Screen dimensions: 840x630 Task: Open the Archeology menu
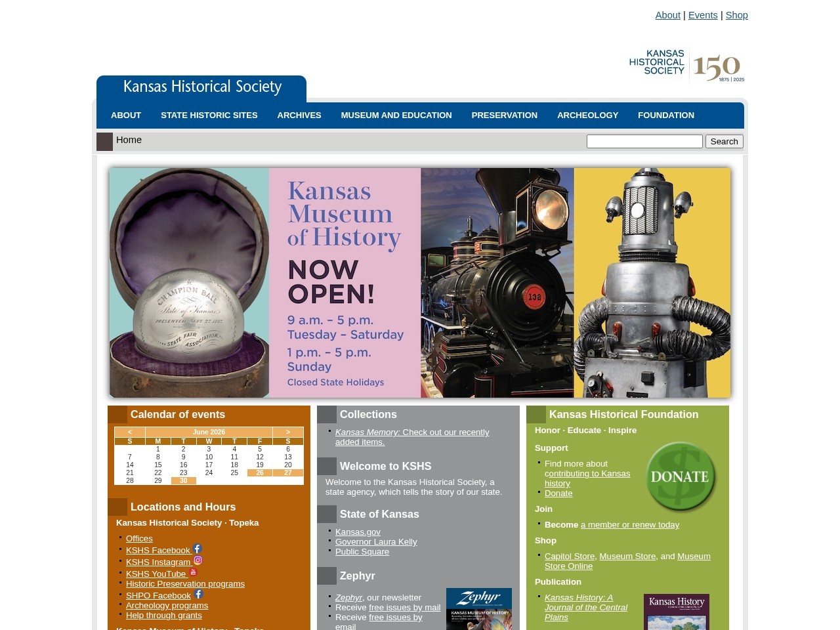point(588,115)
